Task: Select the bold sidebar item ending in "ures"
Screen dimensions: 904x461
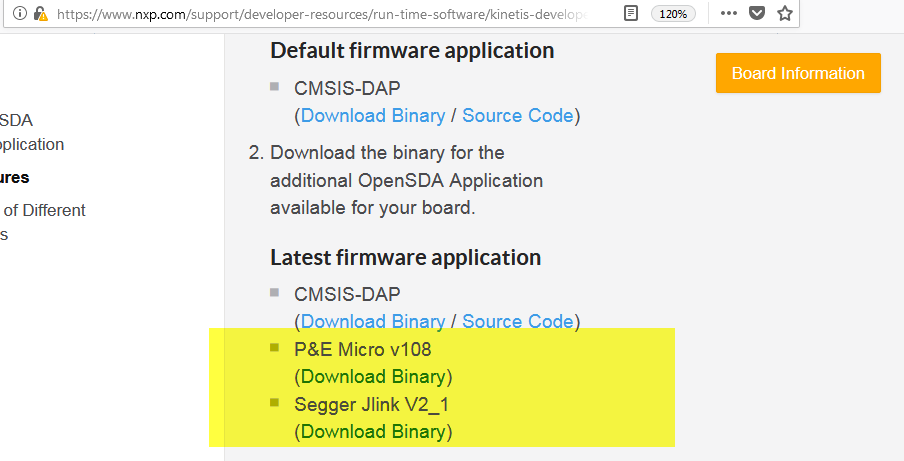Action: 15,178
